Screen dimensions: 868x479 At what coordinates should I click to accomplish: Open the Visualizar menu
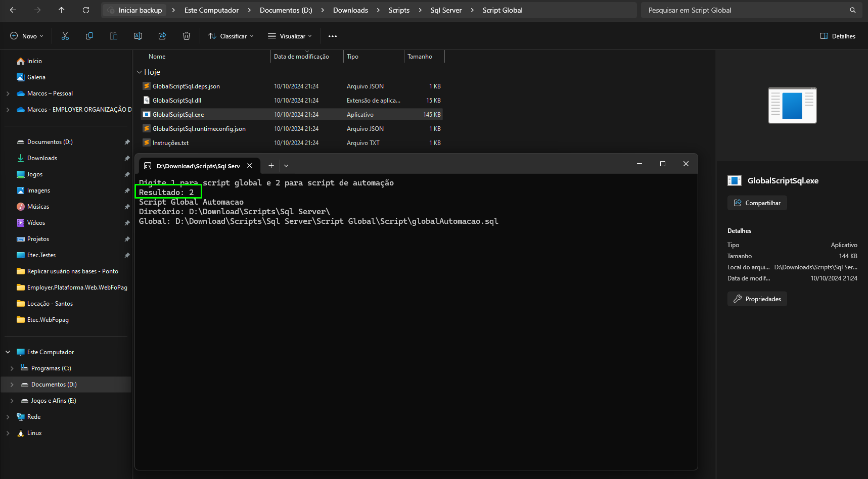click(290, 36)
